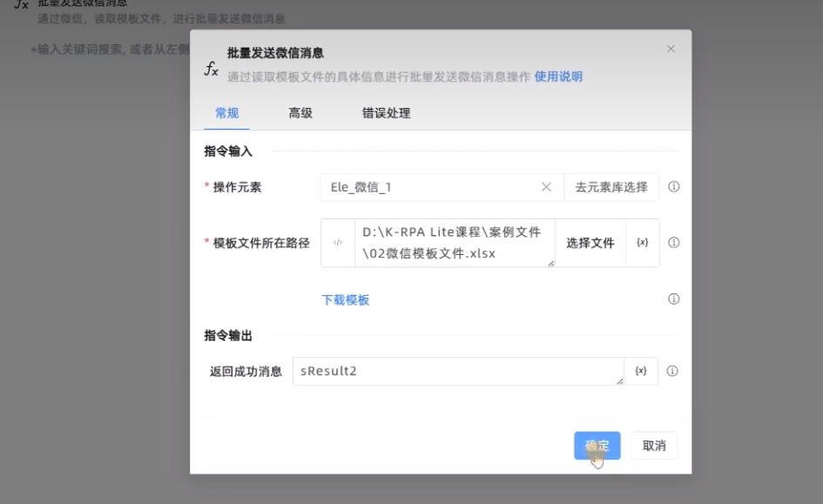Open the info tooltip next to 操作元素 row
The image size is (823, 504).
click(x=675, y=187)
